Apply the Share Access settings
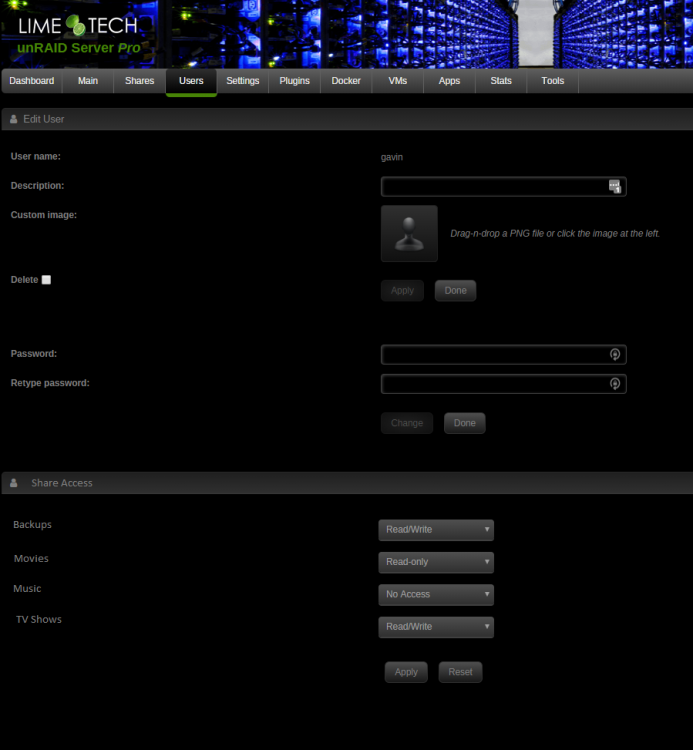The image size is (693, 750). (x=406, y=672)
